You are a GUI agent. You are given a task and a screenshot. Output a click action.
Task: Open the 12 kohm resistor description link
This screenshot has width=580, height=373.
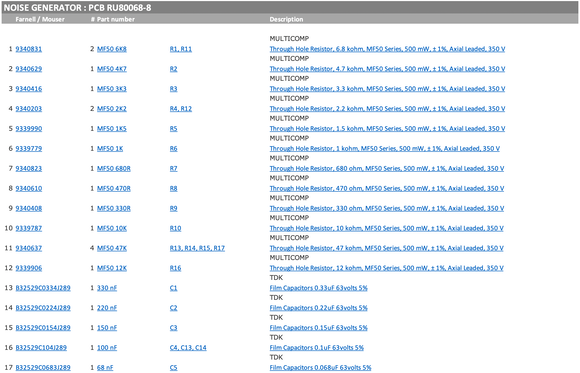click(387, 269)
